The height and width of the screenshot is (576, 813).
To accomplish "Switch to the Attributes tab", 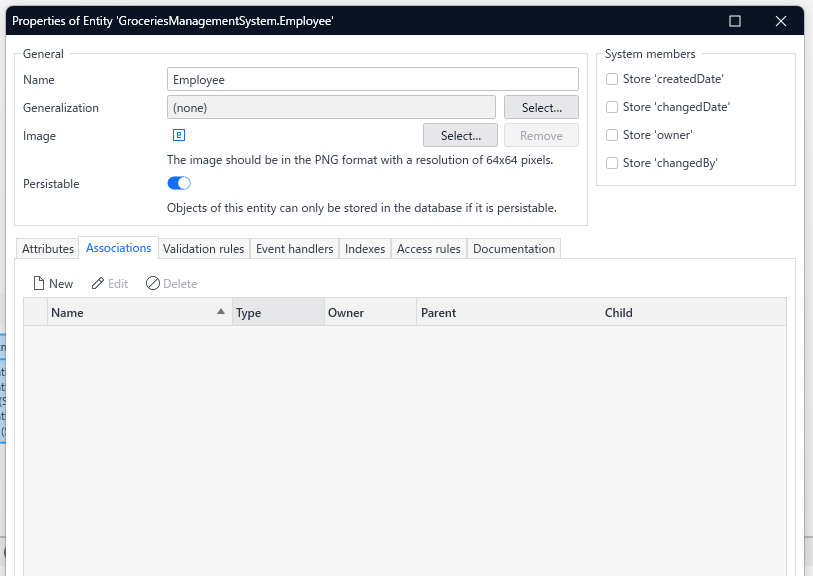I will pos(48,249).
